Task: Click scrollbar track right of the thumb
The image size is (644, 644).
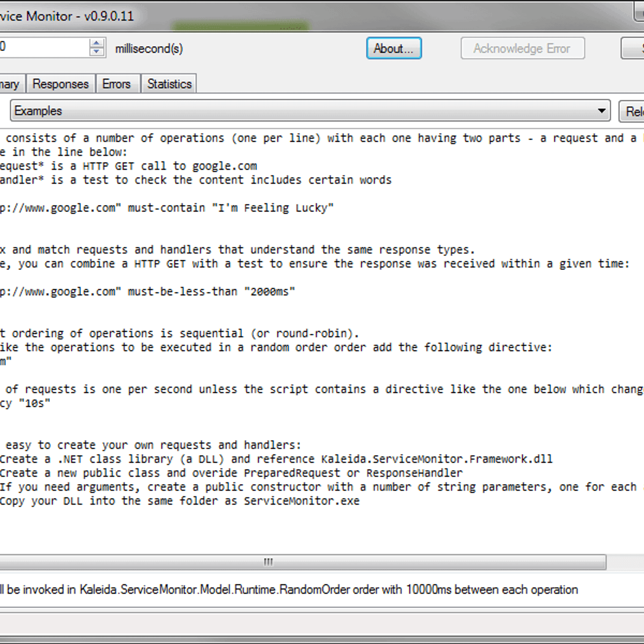Action: (623, 562)
